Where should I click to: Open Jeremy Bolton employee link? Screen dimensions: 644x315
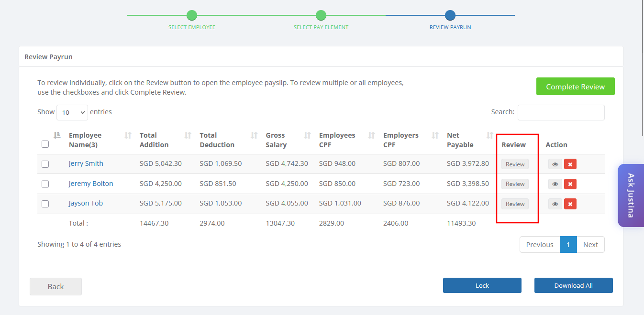(x=91, y=184)
